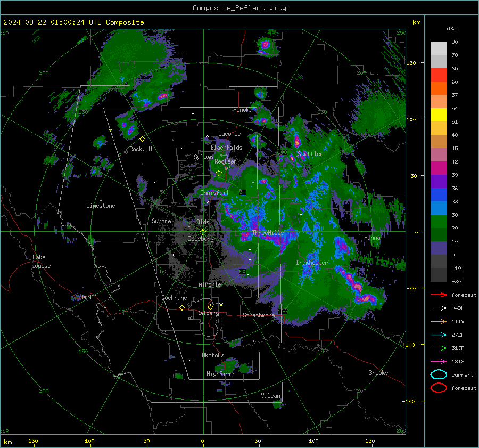This screenshot has width=479, height=448.
Task: Click the Ponoka town label
Action: 243,110
